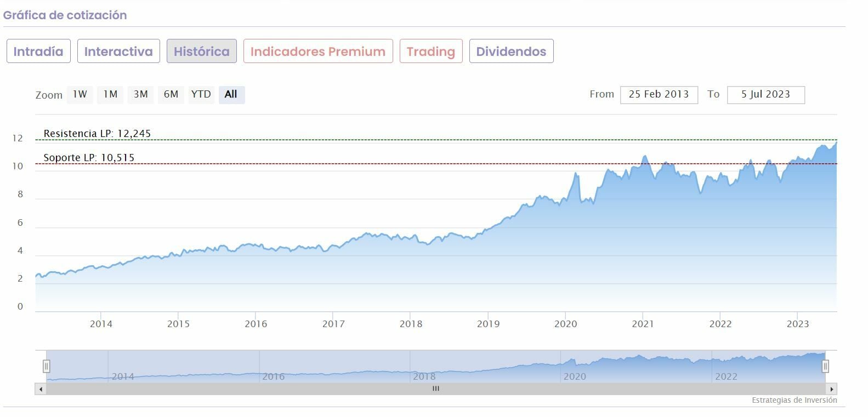
Task: Click the navigator scrollbar center grip
Action: pyautogui.click(x=436, y=389)
